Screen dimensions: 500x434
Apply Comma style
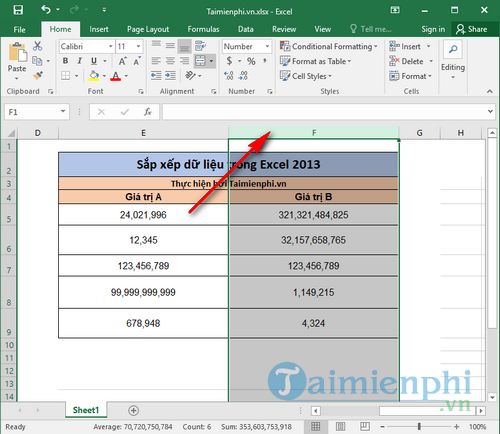[265, 61]
